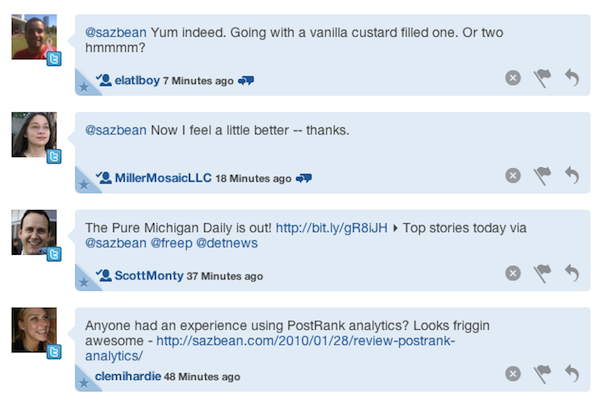The height and width of the screenshot is (405, 600).
Task: Open the MillerMosaicLLC conversation thread icon
Action: tap(305, 178)
